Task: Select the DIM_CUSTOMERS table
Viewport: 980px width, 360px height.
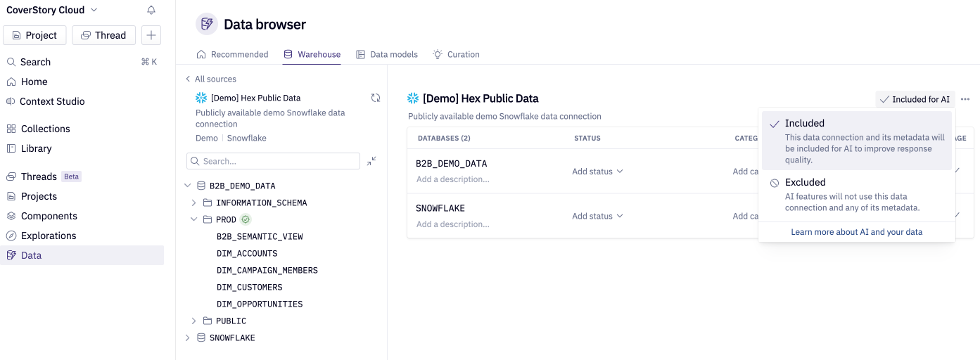Action: coord(249,287)
